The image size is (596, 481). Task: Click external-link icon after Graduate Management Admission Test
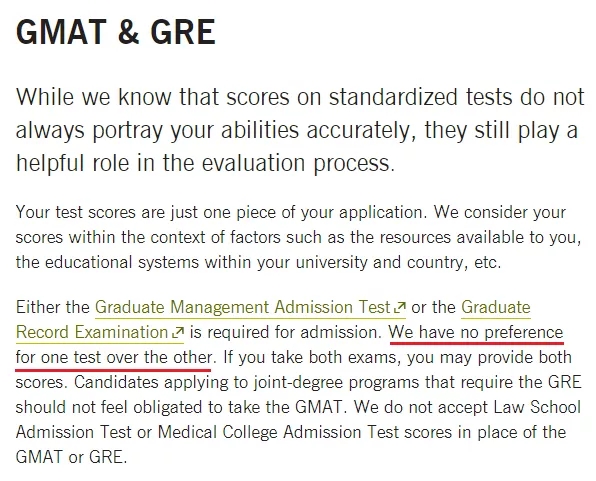400,307
